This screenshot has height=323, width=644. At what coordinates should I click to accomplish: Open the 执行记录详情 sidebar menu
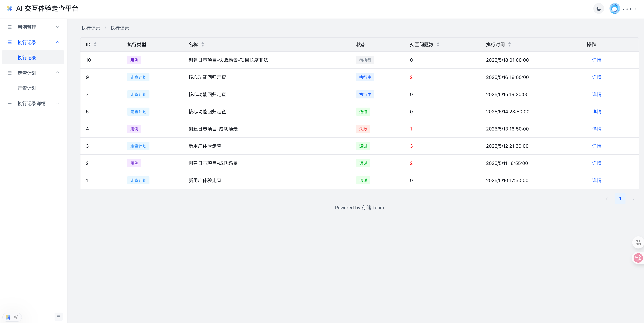pyautogui.click(x=33, y=103)
